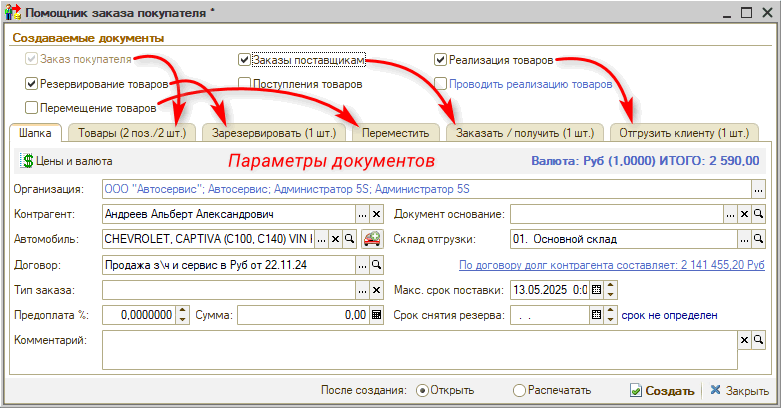This screenshot has width=781, height=408.
Task: Toggle Заказы поставщикам checkbox
Action: click(x=244, y=60)
